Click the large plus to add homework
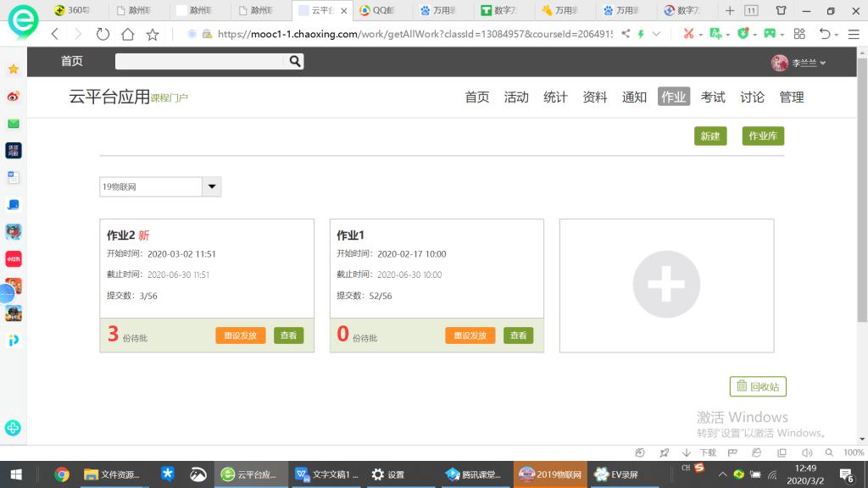The height and width of the screenshot is (488, 868). click(x=666, y=285)
